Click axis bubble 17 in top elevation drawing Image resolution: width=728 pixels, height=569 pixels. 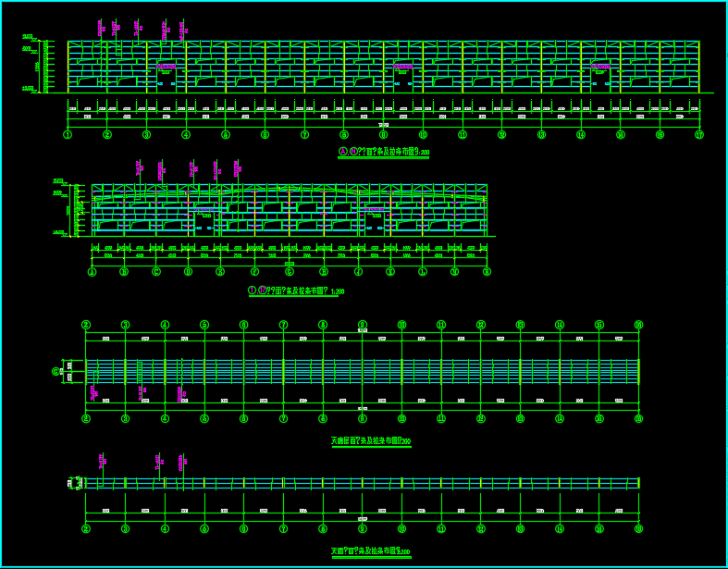pos(699,134)
